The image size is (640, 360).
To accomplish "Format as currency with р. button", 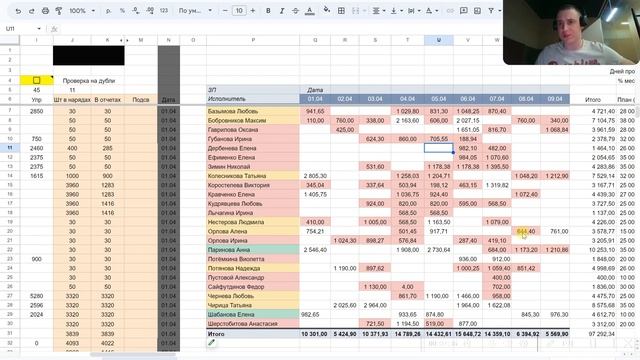I will tap(108, 11).
